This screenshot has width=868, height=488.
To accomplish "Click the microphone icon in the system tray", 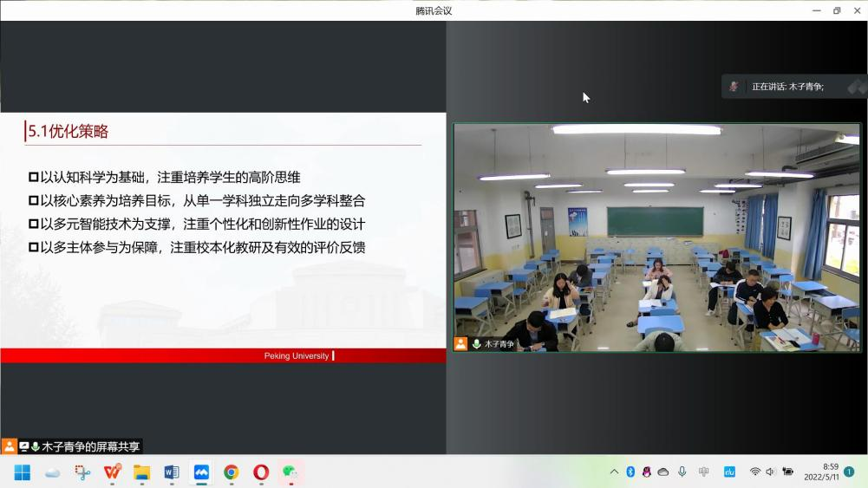I will (x=682, y=472).
